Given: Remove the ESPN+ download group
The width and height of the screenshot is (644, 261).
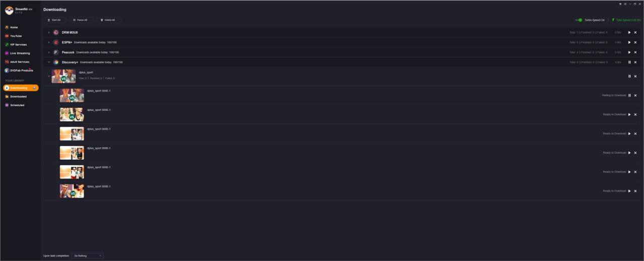Looking at the screenshot, I should coord(635,42).
